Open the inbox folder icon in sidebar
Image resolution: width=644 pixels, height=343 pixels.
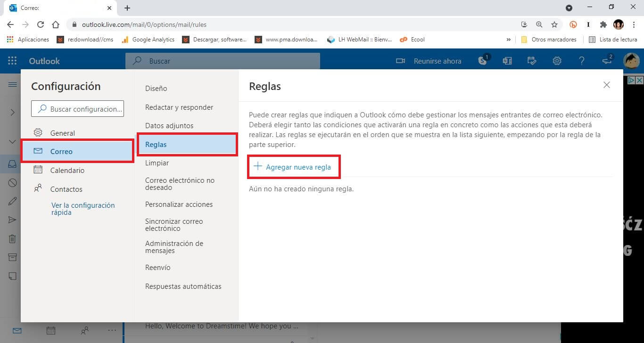[x=13, y=164]
